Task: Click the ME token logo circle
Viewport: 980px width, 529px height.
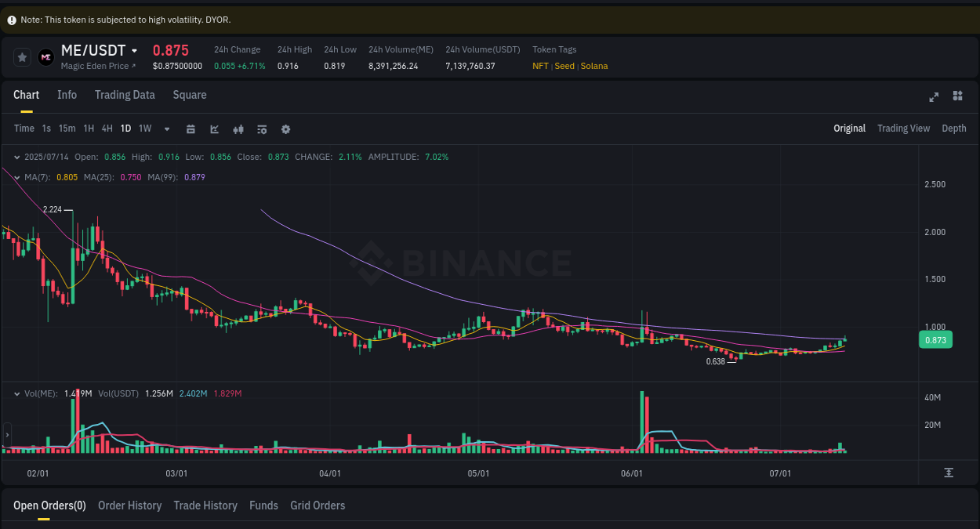Action: [x=45, y=56]
